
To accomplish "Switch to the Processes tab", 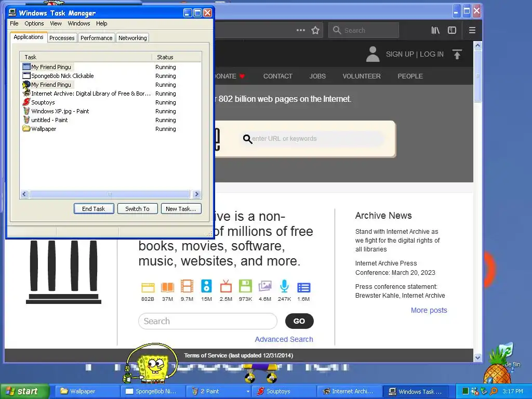I will click(62, 37).
